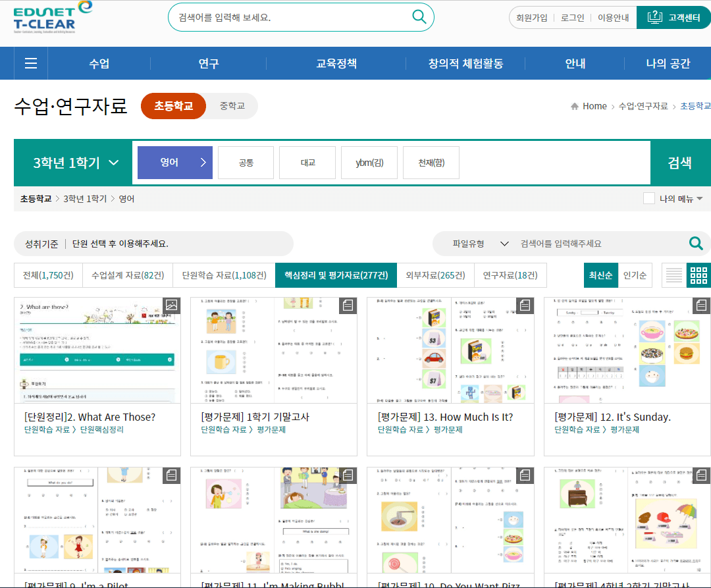Click document icon on How Much Is It card
Screen dimensions: 711x588
(525, 306)
